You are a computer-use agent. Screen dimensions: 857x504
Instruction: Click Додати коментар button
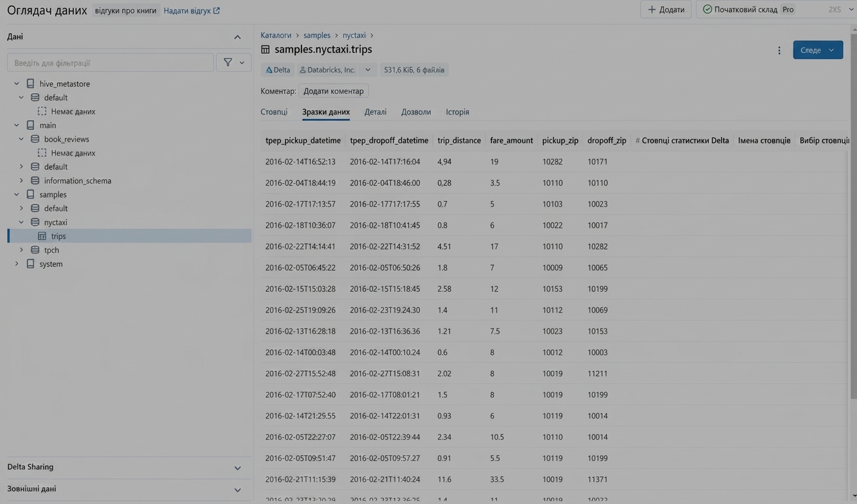coord(334,91)
